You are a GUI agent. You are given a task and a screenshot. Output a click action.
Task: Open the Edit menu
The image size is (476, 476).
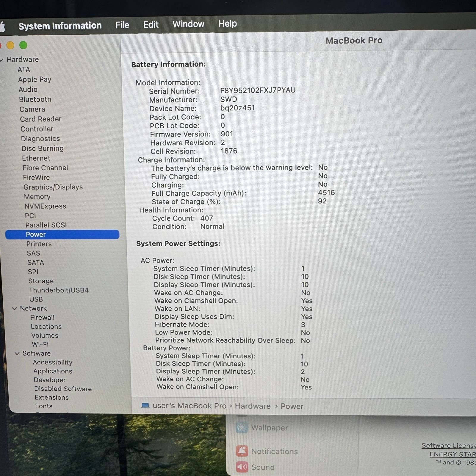[x=151, y=24]
